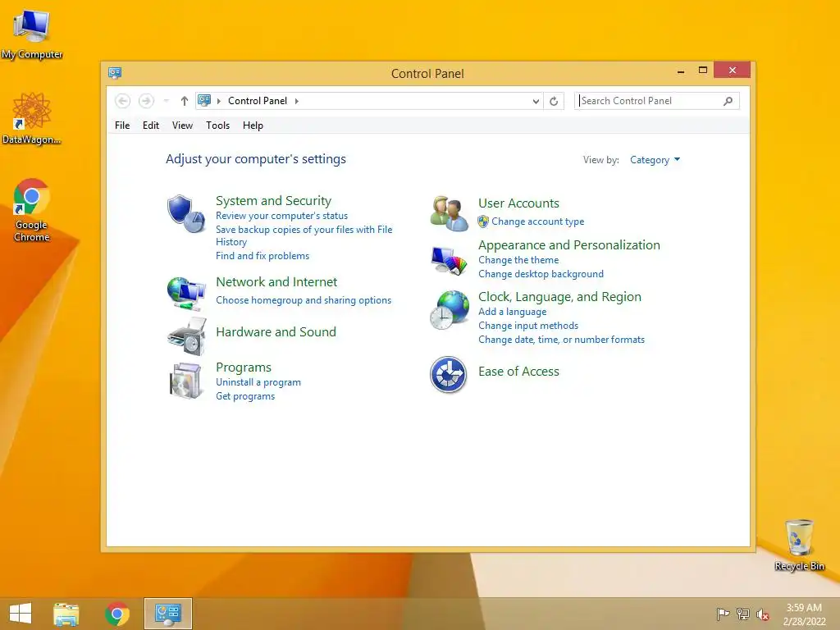This screenshot has width=840, height=630.
Task: Open User Accounts heading link
Action: [x=518, y=203]
